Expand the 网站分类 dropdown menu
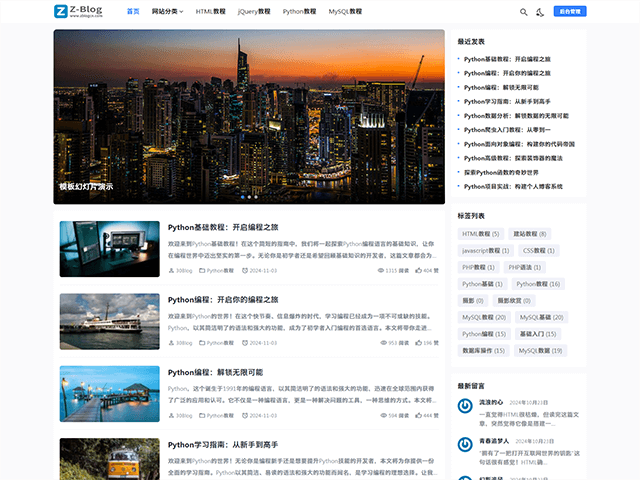 pos(167,11)
